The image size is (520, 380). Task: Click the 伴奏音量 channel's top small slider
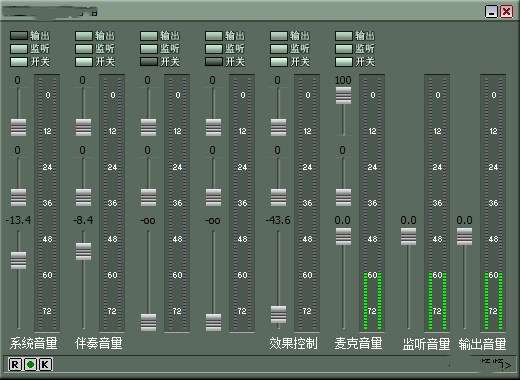pyautogui.click(x=83, y=127)
